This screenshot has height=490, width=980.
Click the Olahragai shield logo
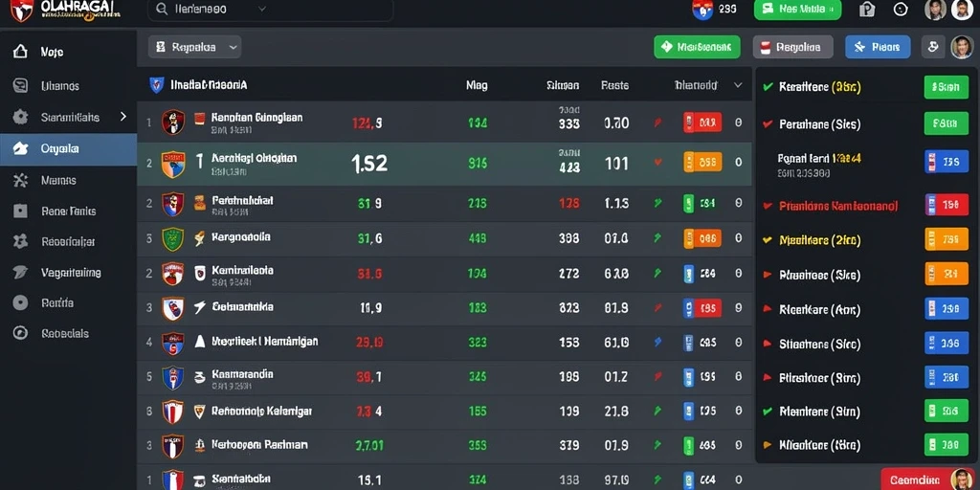21,10
